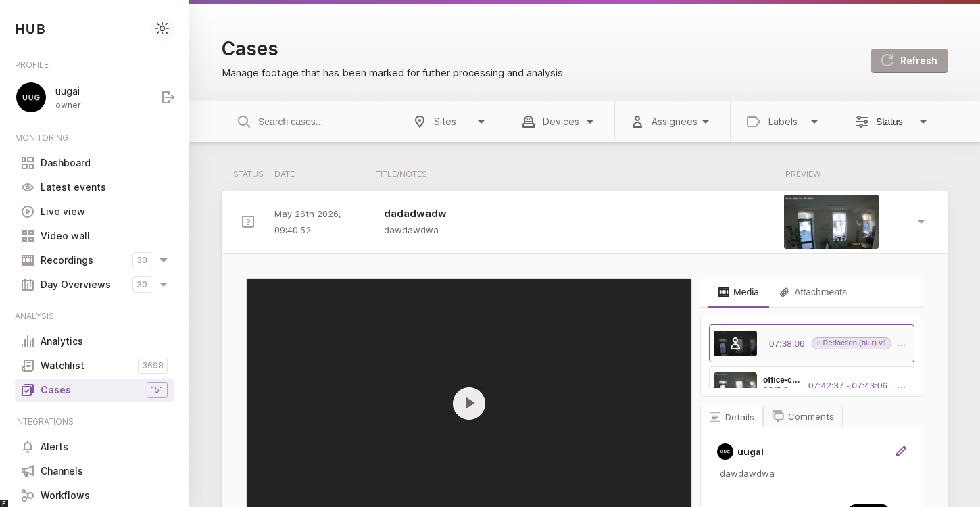Click the Redaction (blur) v1 label
Image resolution: width=980 pixels, height=507 pixels.
coord(852,343)
